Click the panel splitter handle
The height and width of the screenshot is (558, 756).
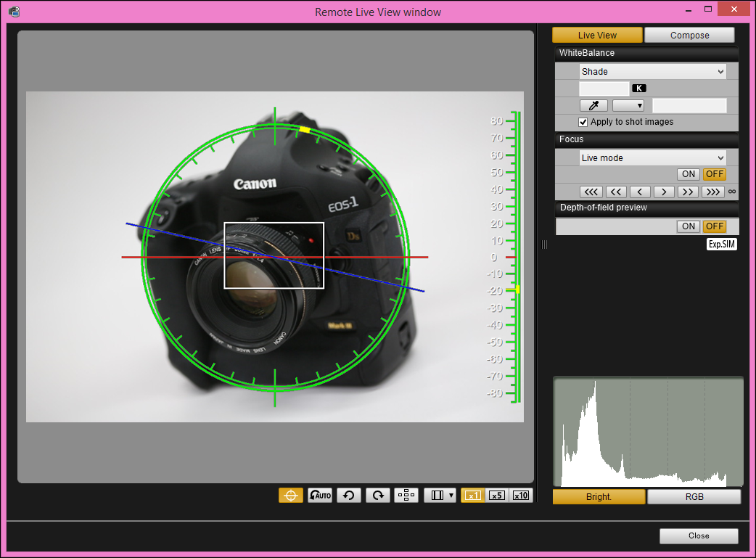544,245
